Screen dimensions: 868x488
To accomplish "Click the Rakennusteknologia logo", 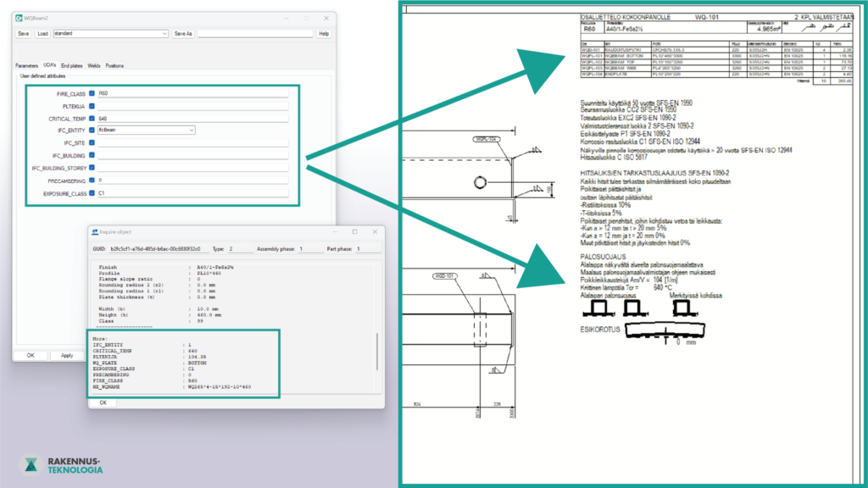I will click(x=62, y=465).
